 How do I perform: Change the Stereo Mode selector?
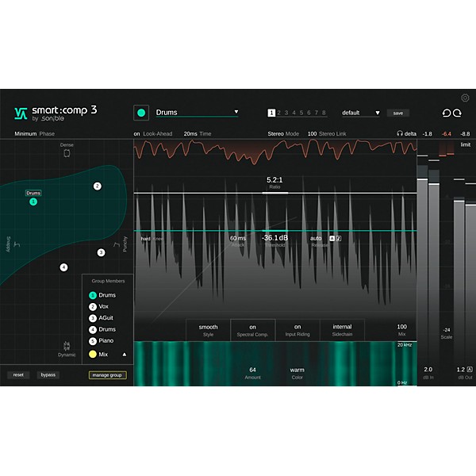click(283, 134)
